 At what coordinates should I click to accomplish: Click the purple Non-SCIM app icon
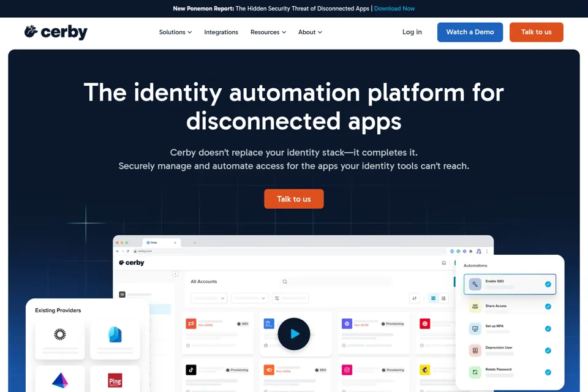pos(347,323)
